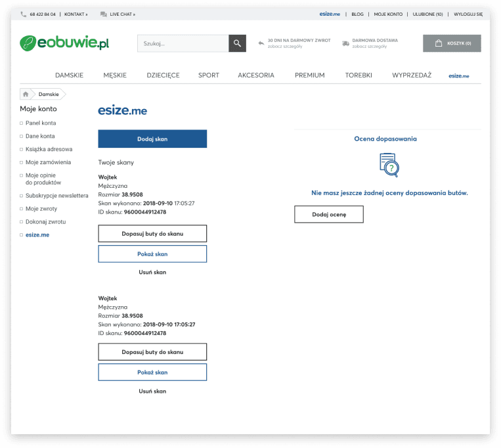Open the AKCESORIA menu
This screenshot has width=501, height=448.
tap(256, 75)
